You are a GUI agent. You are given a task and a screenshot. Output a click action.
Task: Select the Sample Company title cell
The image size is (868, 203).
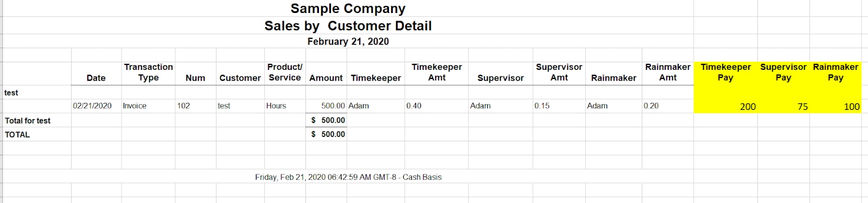[x=348, y=9]
